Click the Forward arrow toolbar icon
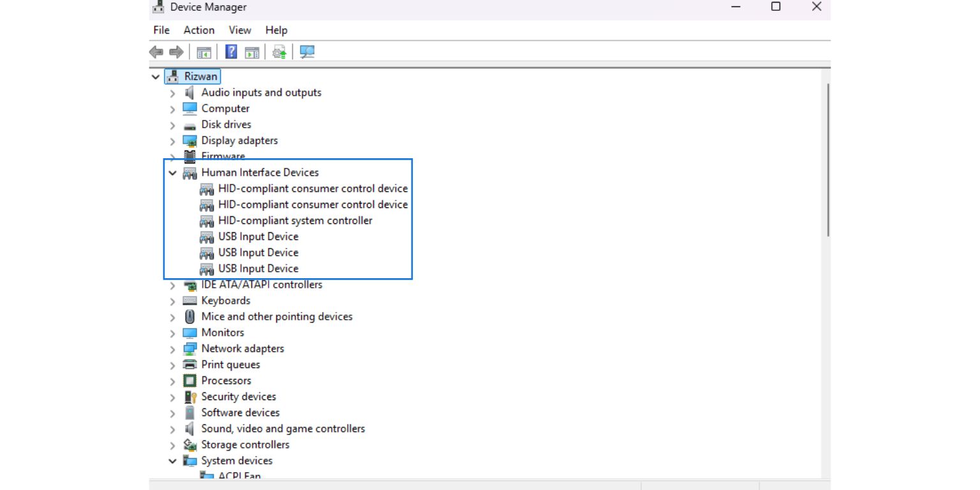 (x=176, y=52)
